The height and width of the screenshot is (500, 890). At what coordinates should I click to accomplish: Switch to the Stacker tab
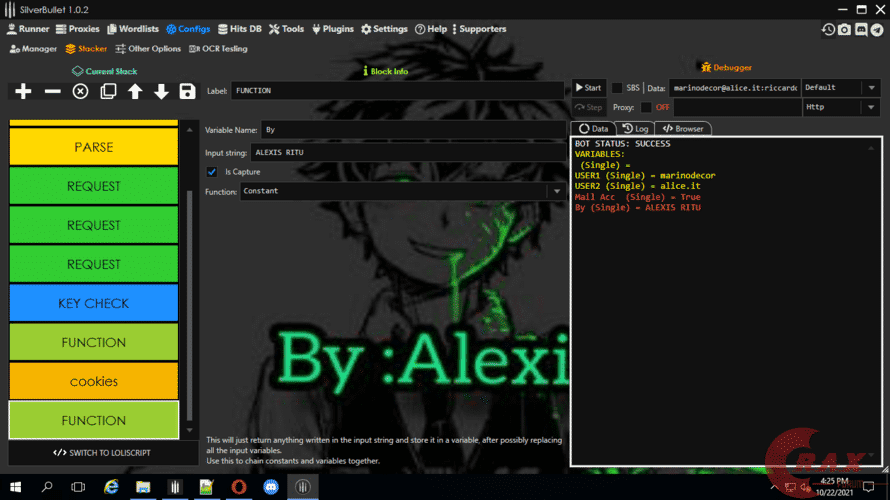[86, 49]
